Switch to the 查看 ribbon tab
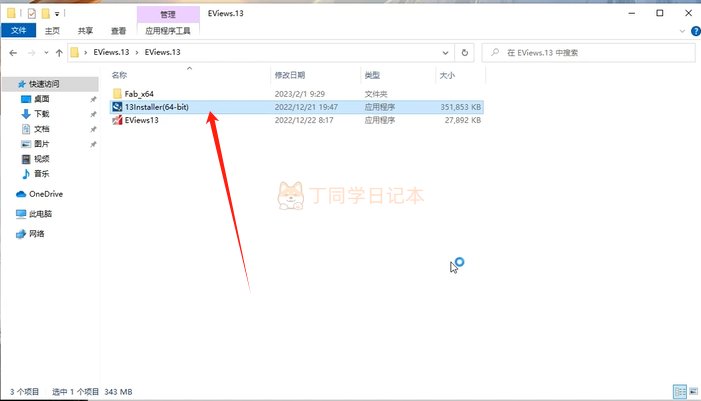This screenshot has height=401, width=701. pyautogui.click(x=118, y=31)
